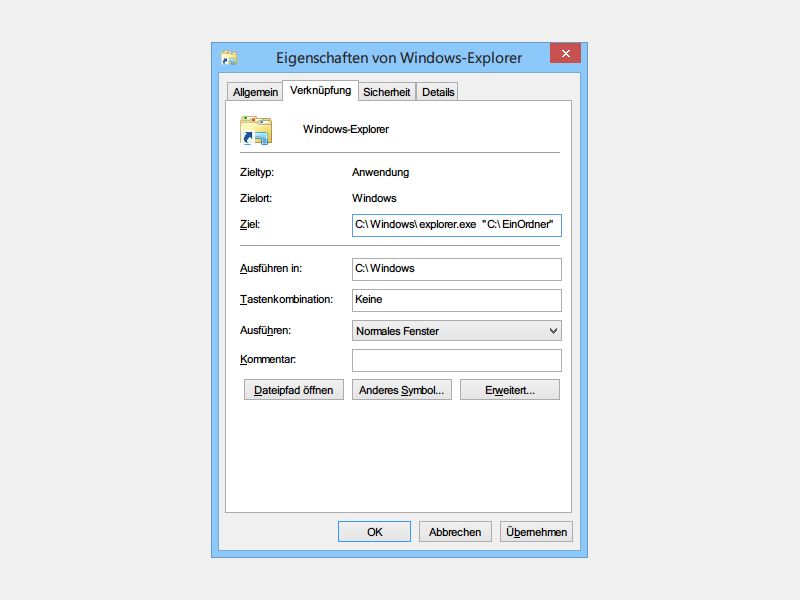Click the Ausführen in: label
The width and height of the screenshot is (800, 600).
coord(271,268)
